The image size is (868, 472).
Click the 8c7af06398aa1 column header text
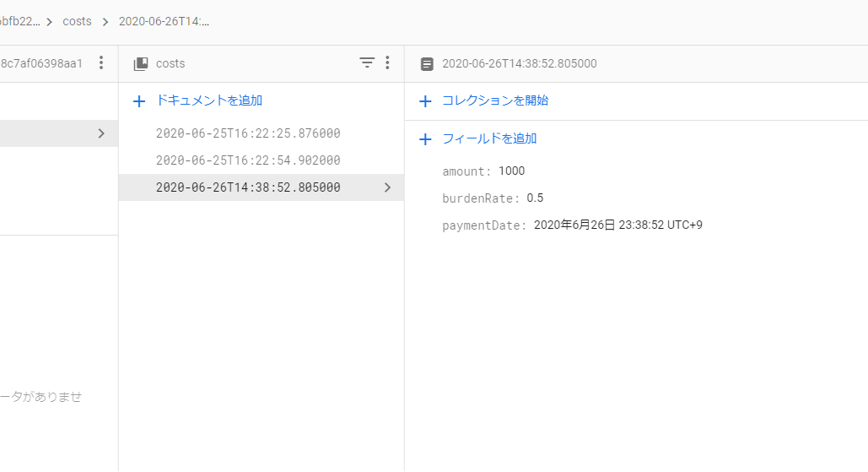click(x=41, y=63)
